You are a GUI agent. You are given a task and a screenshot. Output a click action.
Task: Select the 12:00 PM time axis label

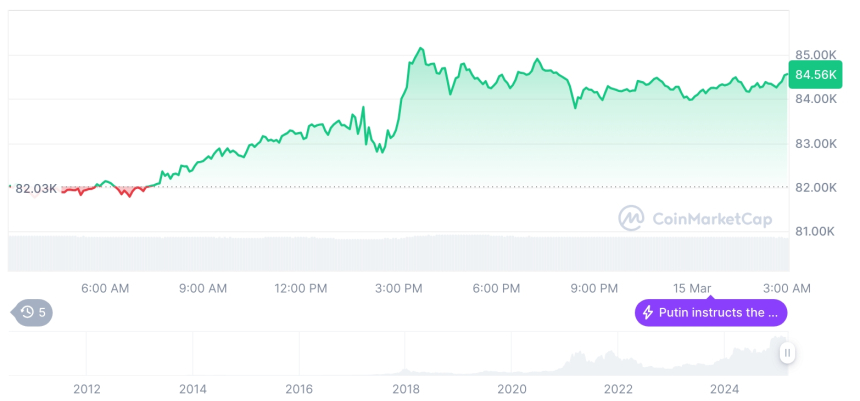tap(301, 288)
